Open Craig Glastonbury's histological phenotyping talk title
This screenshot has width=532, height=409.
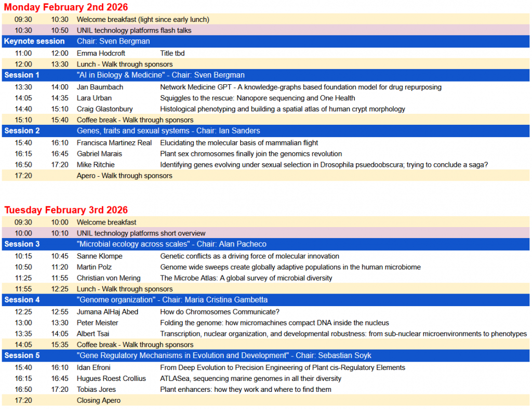[282, 109]
